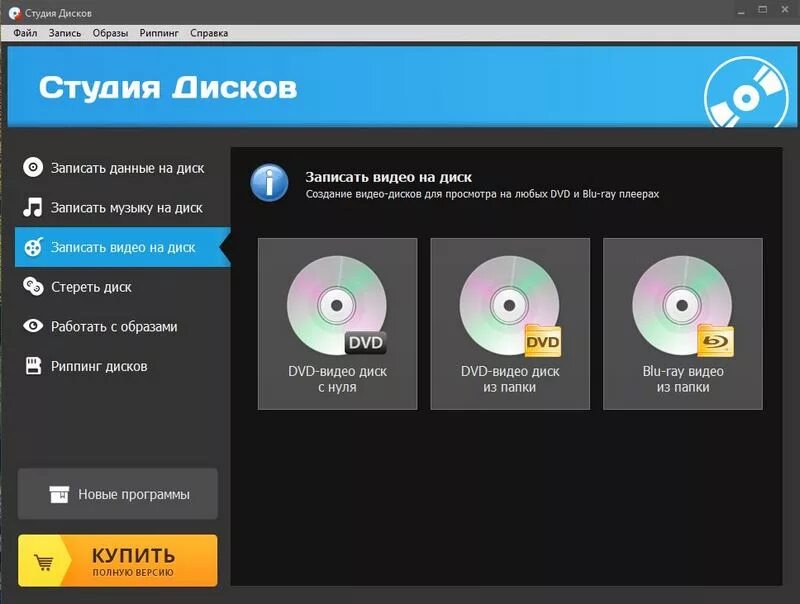Click the Blu-ray видео из папки caption
Image resolution: width=800 pixels, height=604 pixels.
click(683, 379)
